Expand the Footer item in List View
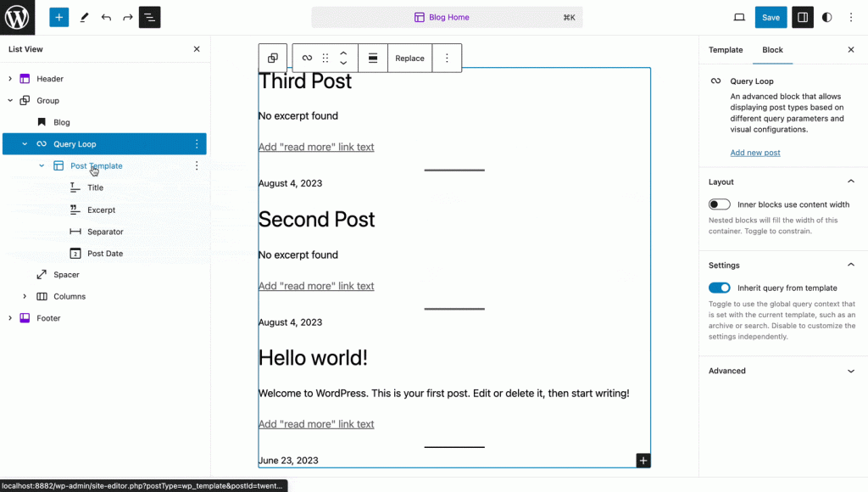Screen dimensions: 868x492 9,318
